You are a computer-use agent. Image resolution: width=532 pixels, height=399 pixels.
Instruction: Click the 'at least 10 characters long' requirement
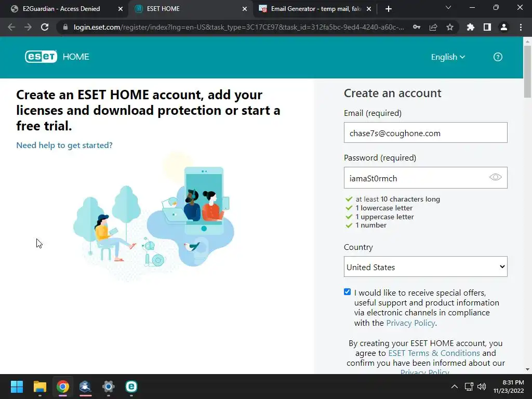pyautogui.click(x=397, y=199)
